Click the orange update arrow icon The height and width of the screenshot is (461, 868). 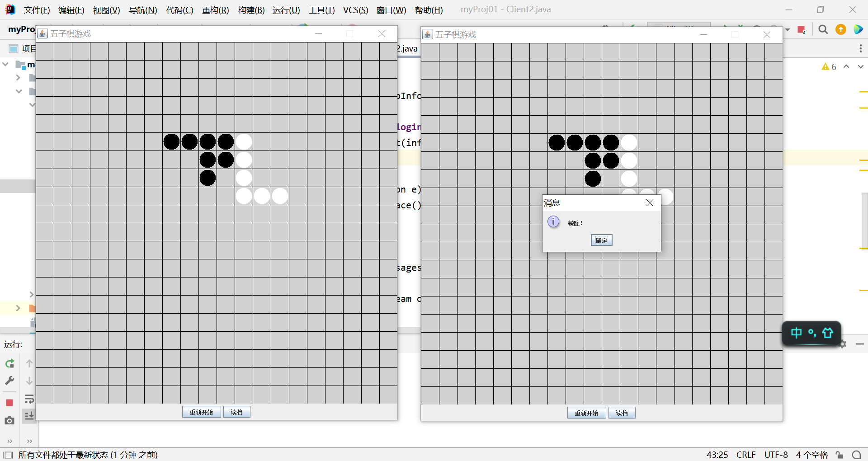pos(841,29)
